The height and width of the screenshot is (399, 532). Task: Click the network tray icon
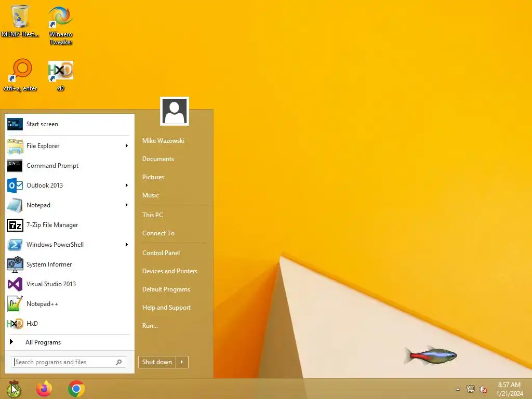(x=471, y=389)
